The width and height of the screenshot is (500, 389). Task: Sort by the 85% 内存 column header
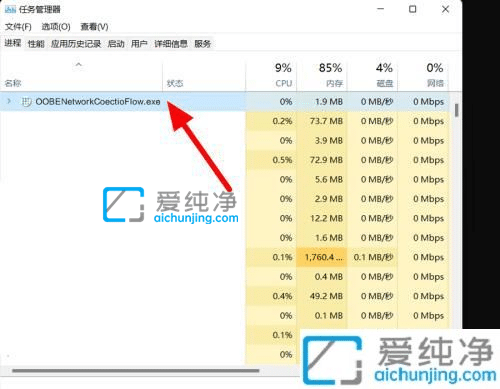click(322, 75)
